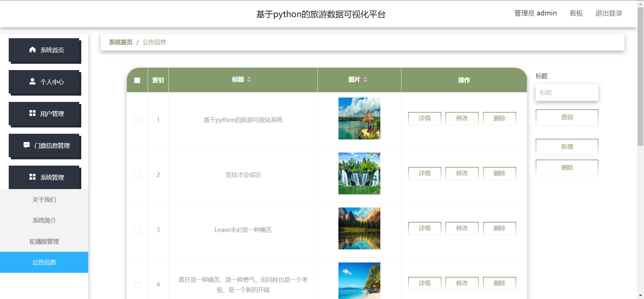
Task: Check the box for row 3 Leave未必是一种痛苦
Action: tap(137, 230)
